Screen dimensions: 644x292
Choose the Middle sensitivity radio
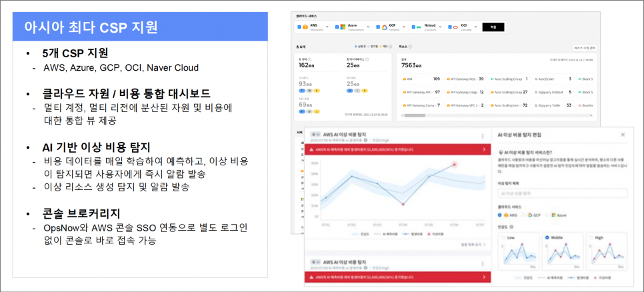coord(547,237)
